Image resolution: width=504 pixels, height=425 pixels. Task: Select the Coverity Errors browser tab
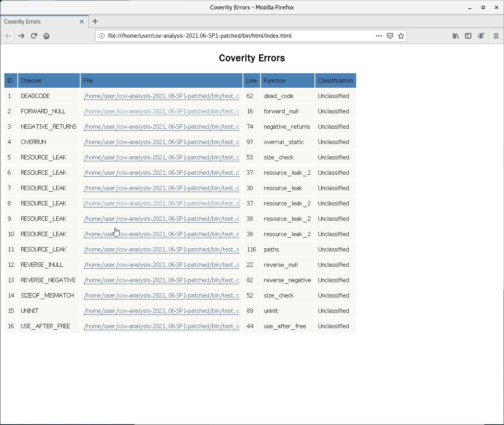tap(44, 22)
